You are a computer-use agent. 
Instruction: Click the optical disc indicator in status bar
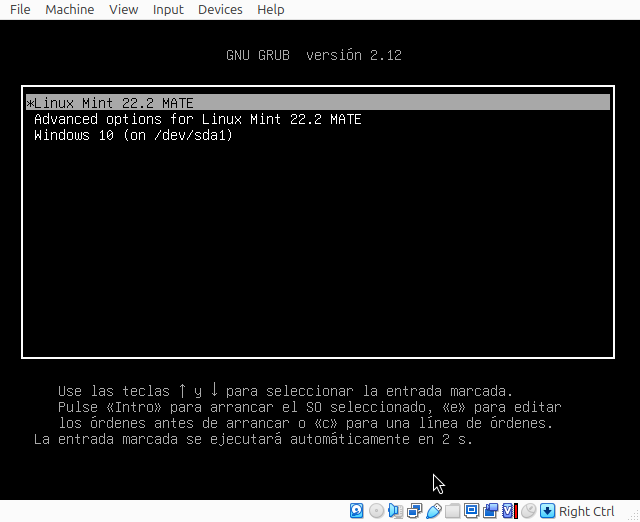coord(376,511)
